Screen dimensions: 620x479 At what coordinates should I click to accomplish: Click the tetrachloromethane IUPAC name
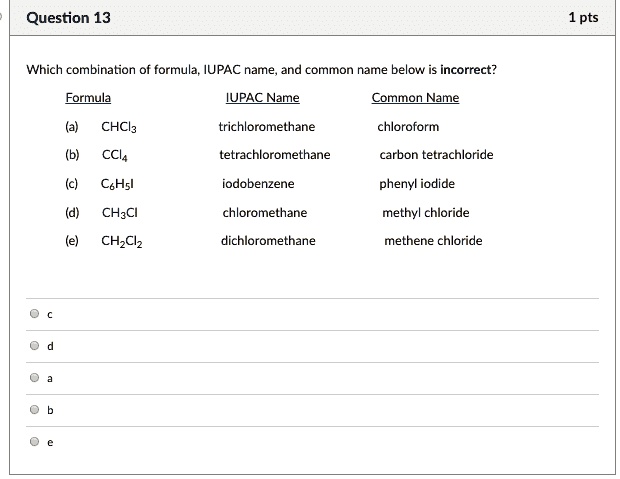click(275, 155)
